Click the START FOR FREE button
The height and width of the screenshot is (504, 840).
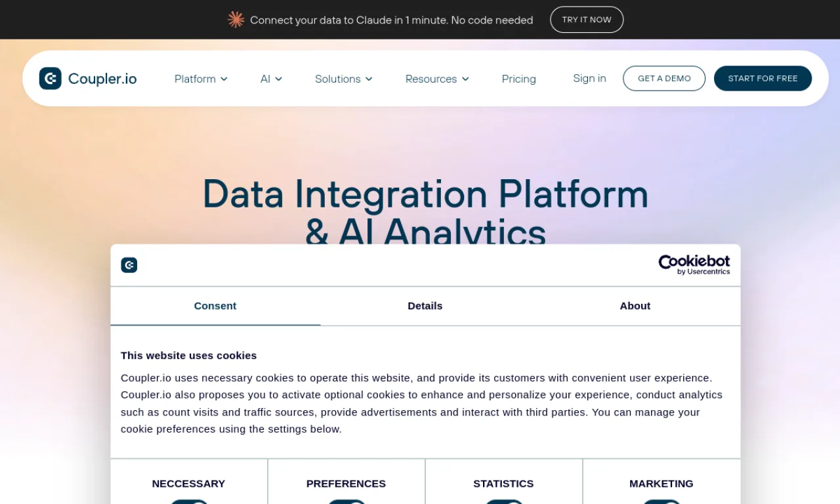click(x=763, y=78)
